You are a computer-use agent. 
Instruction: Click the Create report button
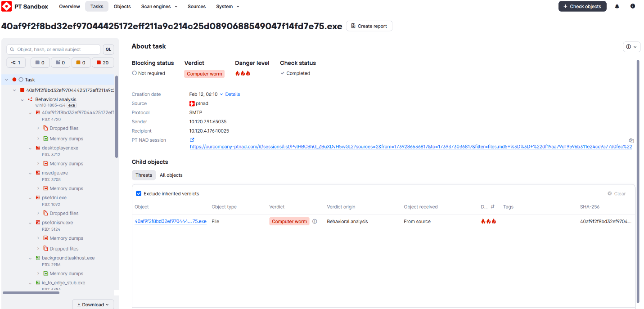pos(369,26)
